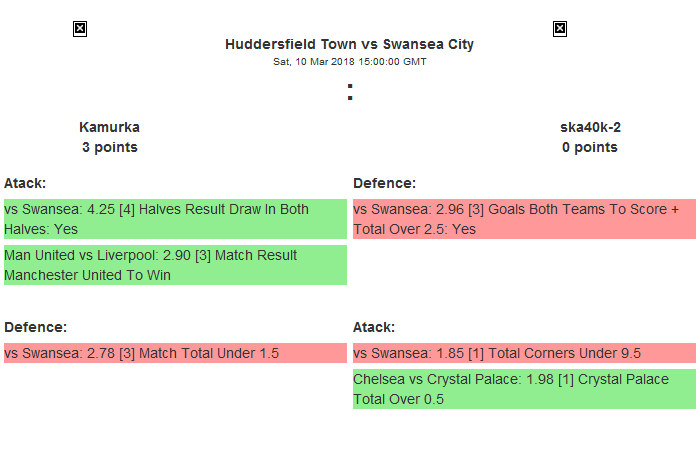
Task: Select the Total Corners Under 9.5 bet
Action: [x=524, y=353]
